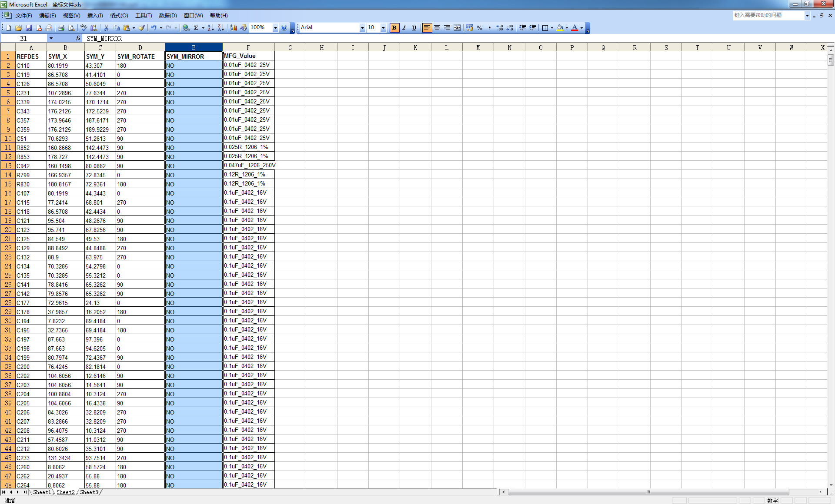Sort ascending A to Z
Image resolution: width=835 pixels, height=504 pixels.
(x=210, y=28)
